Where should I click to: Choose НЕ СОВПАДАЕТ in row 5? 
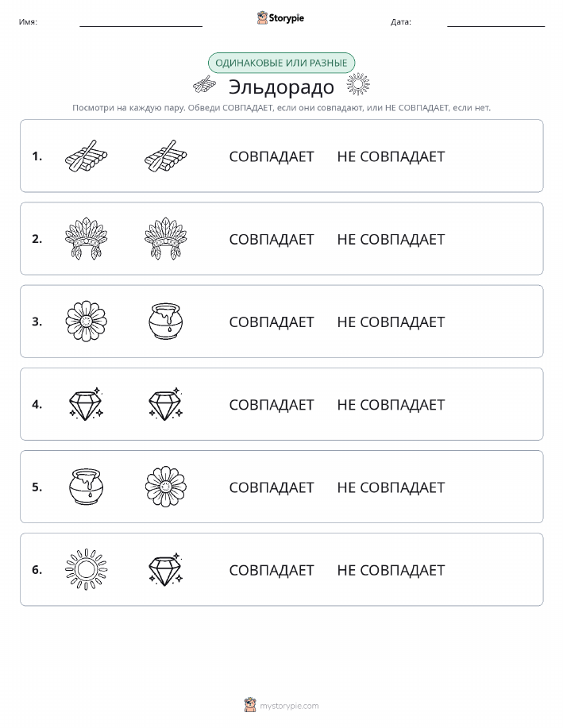(x=391, y=487)
